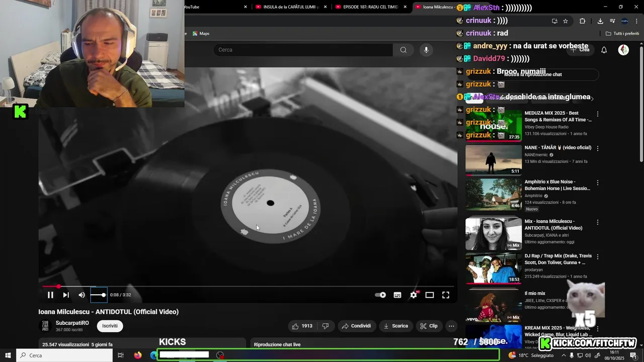Open Chrome three-dot menu
Screen dimensions: 644x362
point(636,21)
